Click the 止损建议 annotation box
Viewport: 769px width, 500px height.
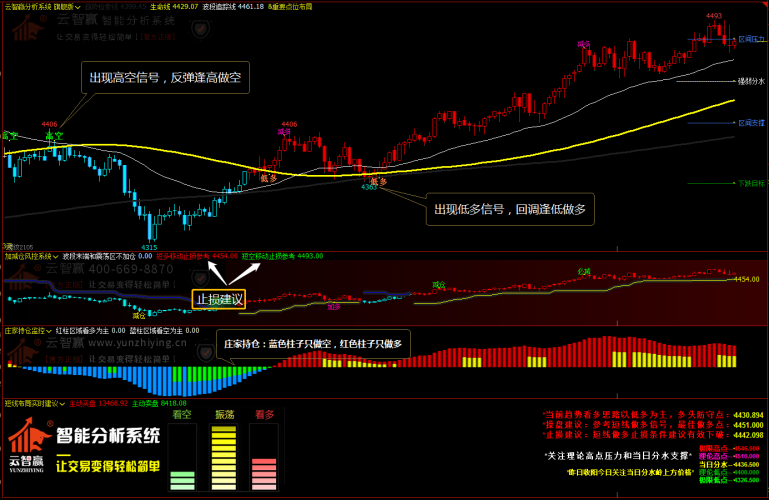pos(218,299)
